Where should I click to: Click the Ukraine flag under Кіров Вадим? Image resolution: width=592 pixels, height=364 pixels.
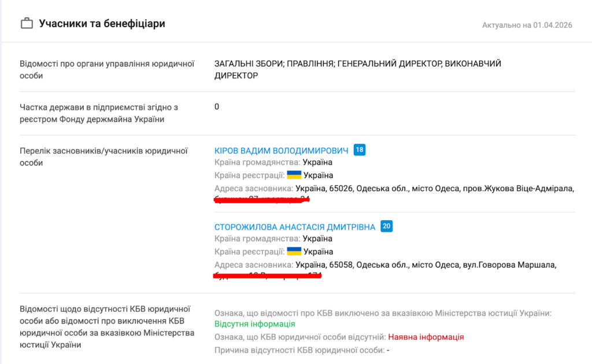pos(294,175)
